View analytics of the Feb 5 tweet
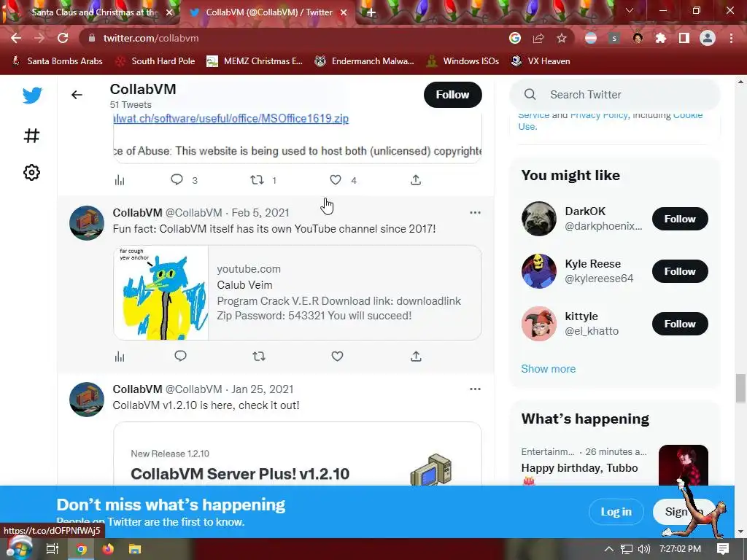The height and width of the screenshot is (560, 747). tap(120, 356)
